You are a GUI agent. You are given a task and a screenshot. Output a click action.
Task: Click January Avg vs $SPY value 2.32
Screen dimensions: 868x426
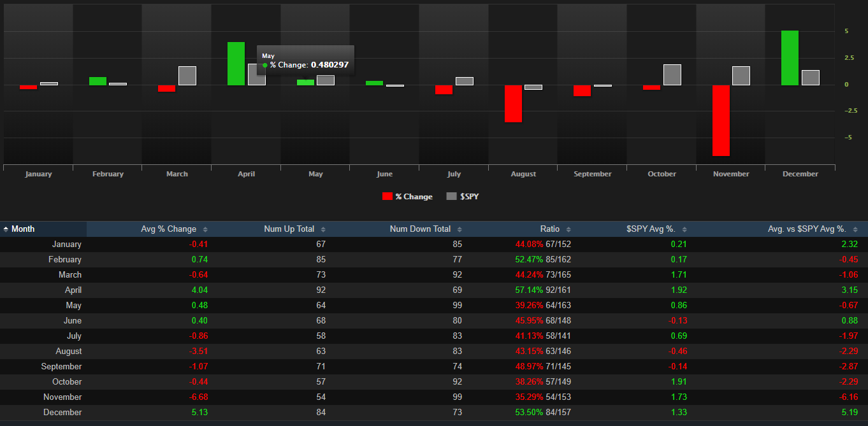pyautogui.click(x=850, y=245)
